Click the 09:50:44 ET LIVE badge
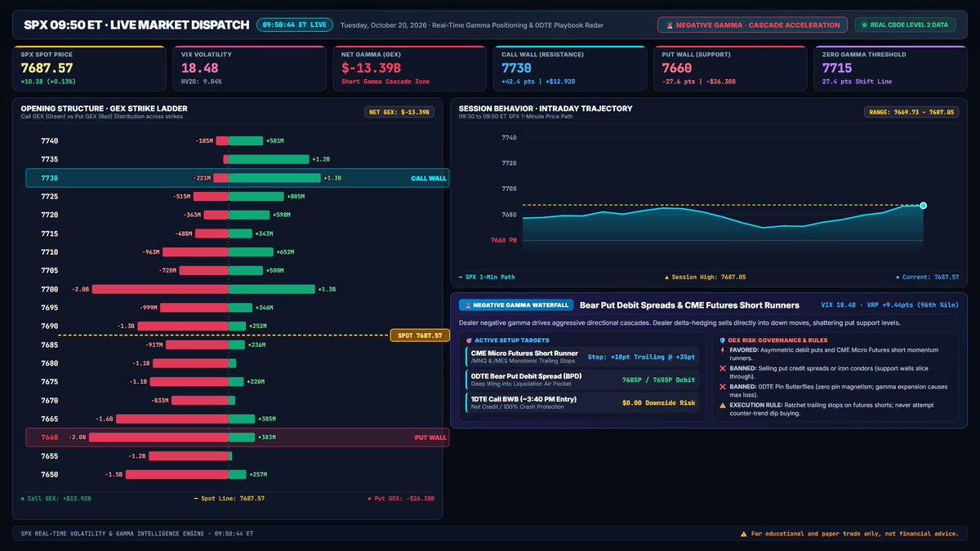 pyautogui.click(x=294, y=25)
